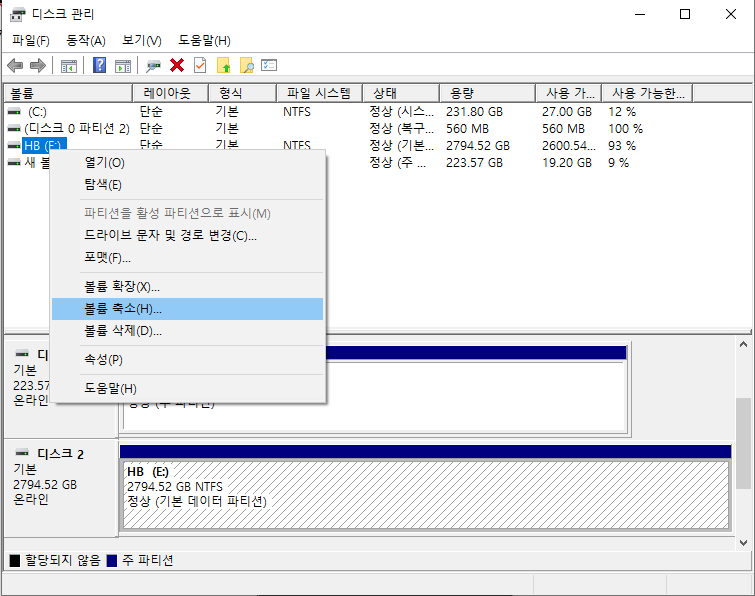The image size is (755, 596).
Task: Open the 보기(V) menu
Action: pos(142,40)
